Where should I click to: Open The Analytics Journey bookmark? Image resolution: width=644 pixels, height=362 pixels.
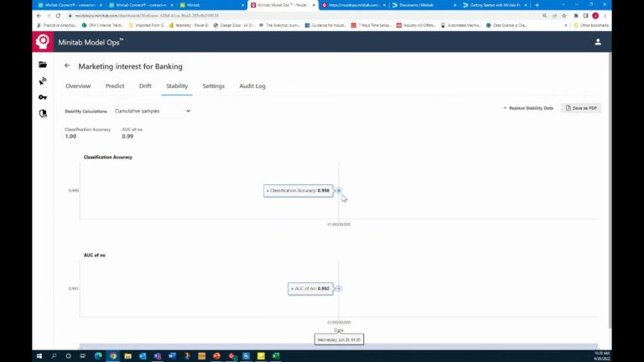pos(279,25)
